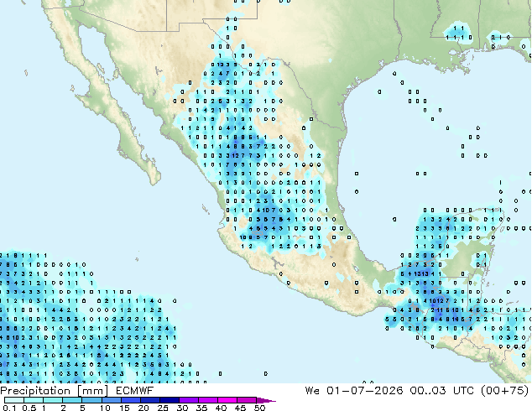The image size is (532, 411).
Task: Click the '10' legend scale label
Action: 105,408
